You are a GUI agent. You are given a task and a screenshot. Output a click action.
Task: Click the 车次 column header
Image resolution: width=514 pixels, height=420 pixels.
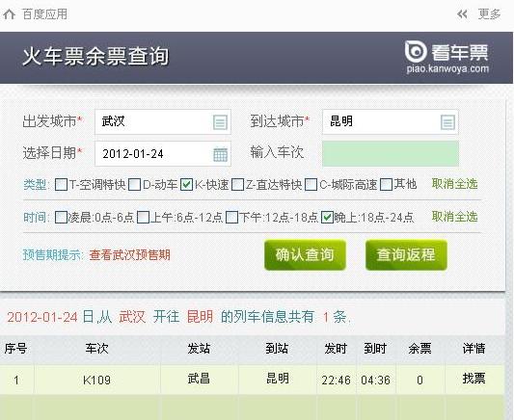(x=96, y=349)
